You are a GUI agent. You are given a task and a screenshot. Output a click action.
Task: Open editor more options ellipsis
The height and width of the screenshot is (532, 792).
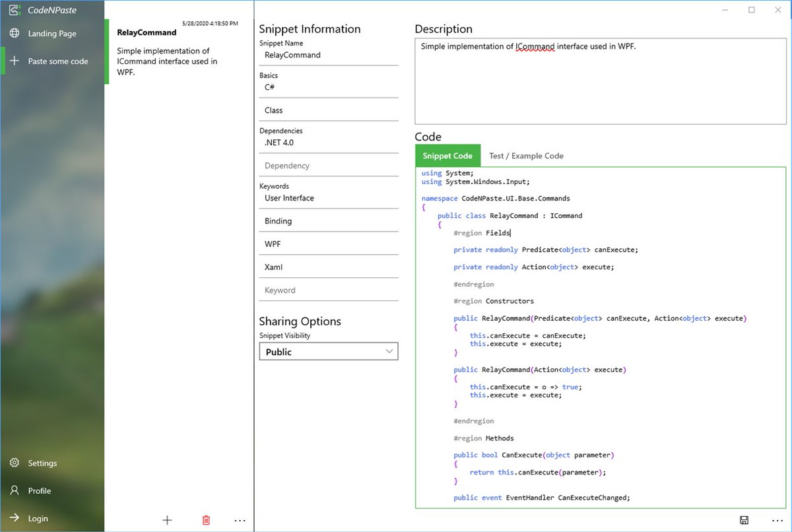pyautogui.click(x=777, y=520)
